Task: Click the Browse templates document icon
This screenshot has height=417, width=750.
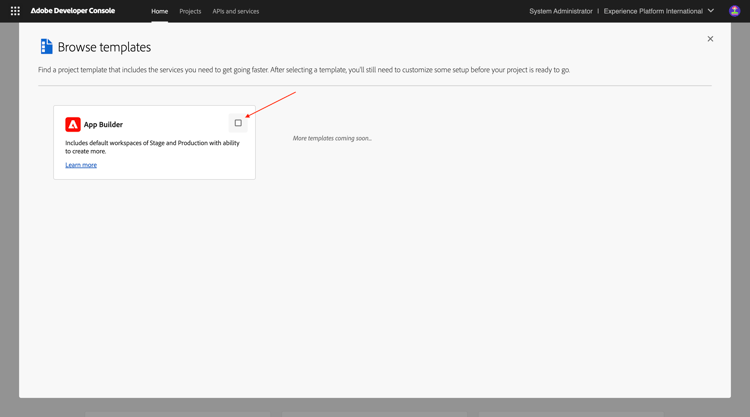Action: (46, 46)
